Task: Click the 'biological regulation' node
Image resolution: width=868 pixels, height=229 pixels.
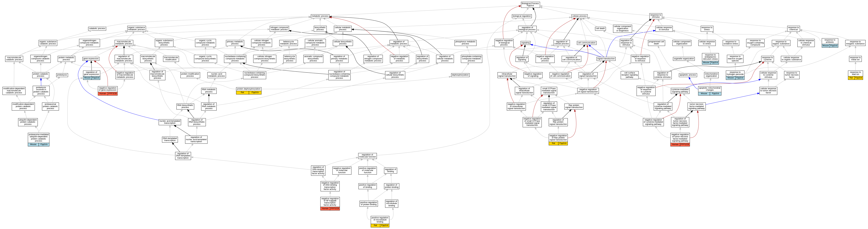Action: (522, 16)
